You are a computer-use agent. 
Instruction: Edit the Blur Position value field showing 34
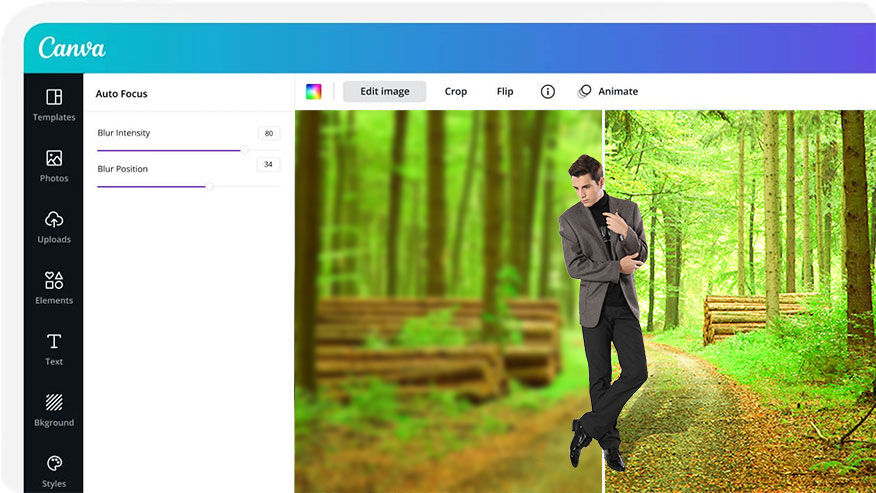coord(268,164)
